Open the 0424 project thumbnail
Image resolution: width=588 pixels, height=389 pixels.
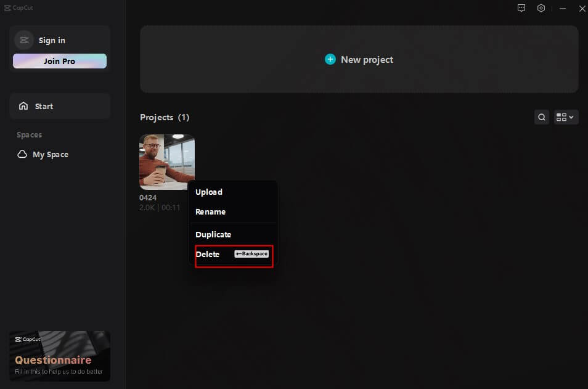coord(166,162)
